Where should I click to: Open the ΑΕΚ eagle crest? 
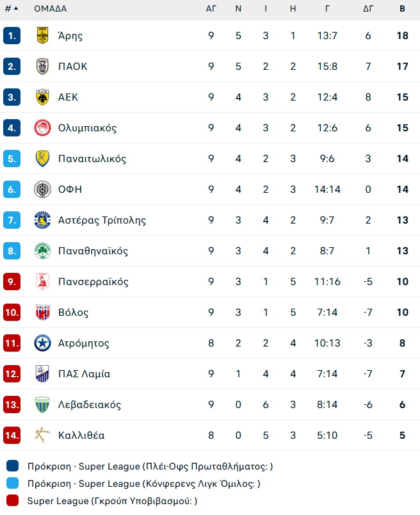pyautogui.click(x=42, y=97)
